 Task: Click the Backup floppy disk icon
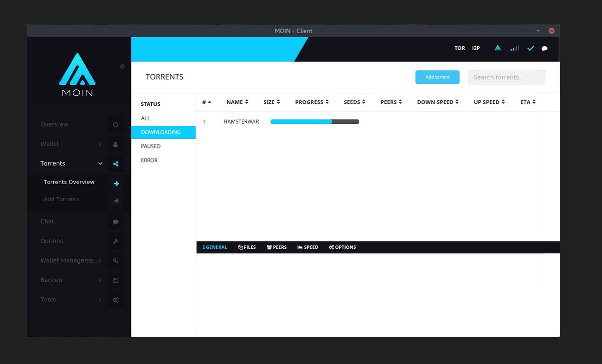tap(115, 280)
